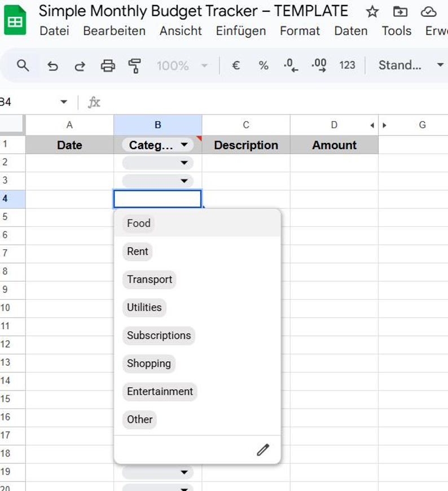Redo the last action
448x491 pixels.
click(80, 66)
